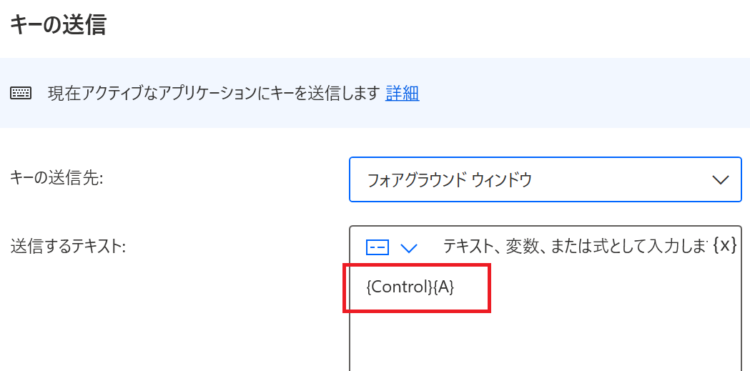
Task: Click the 送信するテキスト: label
Action: tap(67, 247)
